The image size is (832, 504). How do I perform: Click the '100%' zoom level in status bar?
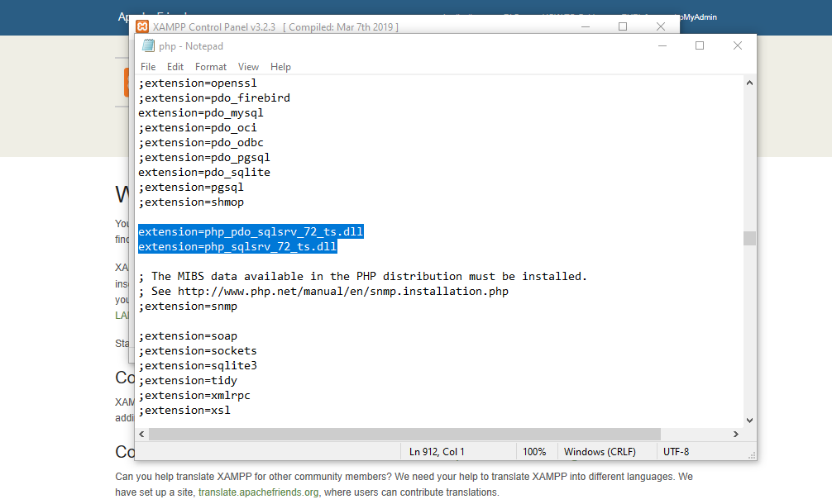tap(534, 451)
